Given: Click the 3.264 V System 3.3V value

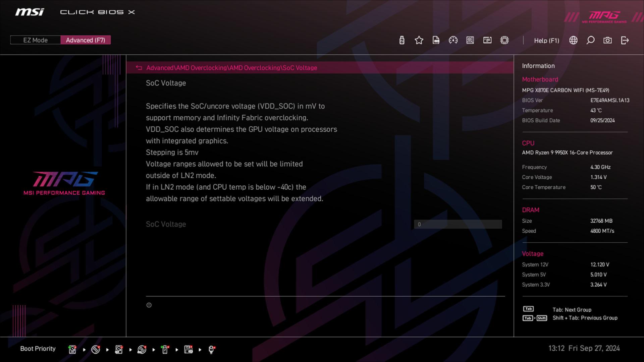Looking at the screenshot, I should point(598,285).
